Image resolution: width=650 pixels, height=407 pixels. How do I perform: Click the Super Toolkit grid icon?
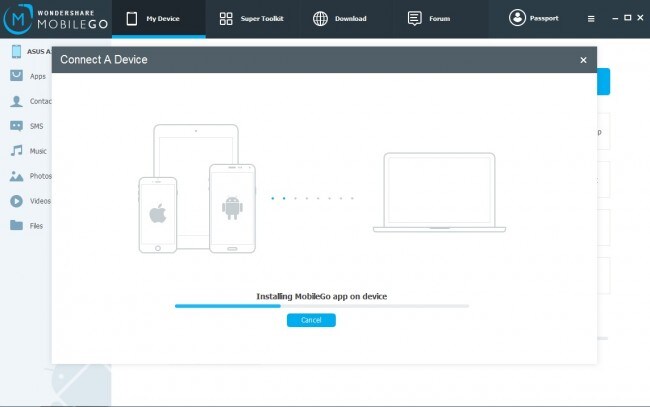click(226, 19)
